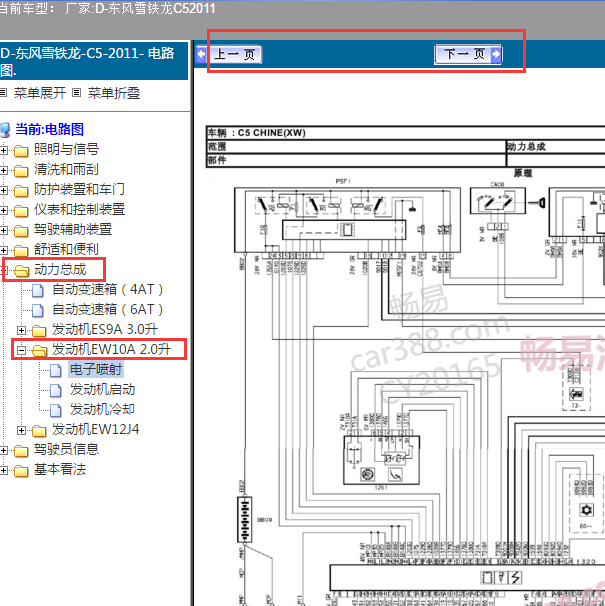The height and width of the screenshot is (606, 605).
Task: Click the 发动机冷却 document icon
Action: (56, 410)
